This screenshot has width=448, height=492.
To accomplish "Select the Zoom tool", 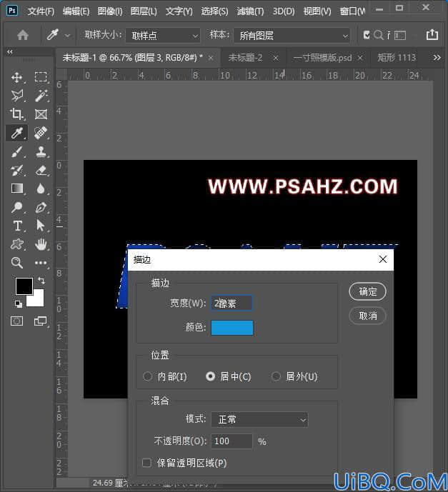I will coord(16,263).
